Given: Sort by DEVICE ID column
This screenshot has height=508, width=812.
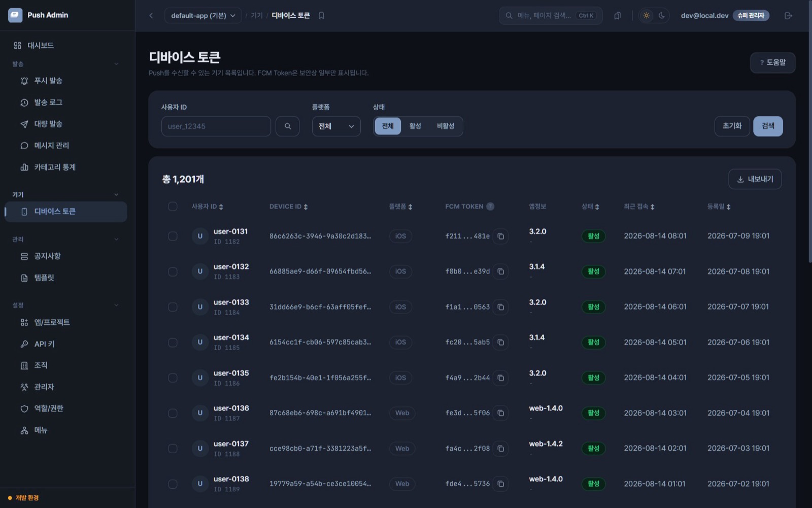Looking at the screenshot, I should click(289, 207).
